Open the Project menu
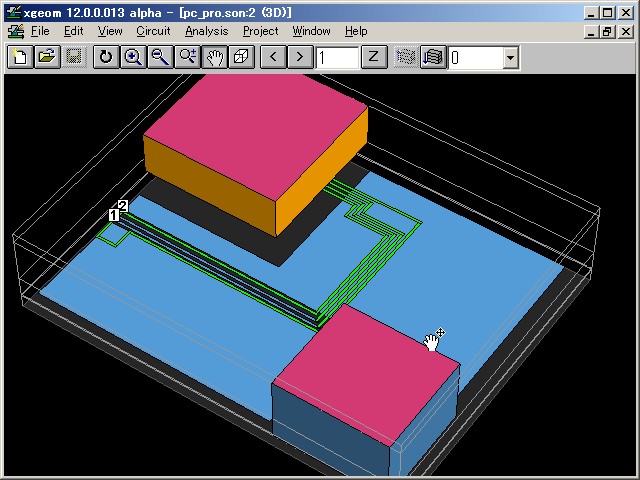The width and height of the screenshot is (640, 480). click(x=260, y=31)
